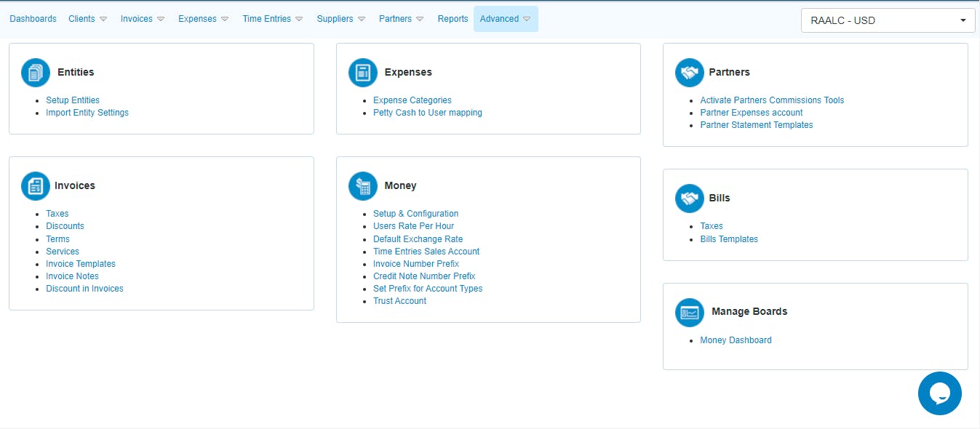Open Activate Partners Commissions Tools
Viewport: 980px width, 429px height.
click(x=772, y=100)
